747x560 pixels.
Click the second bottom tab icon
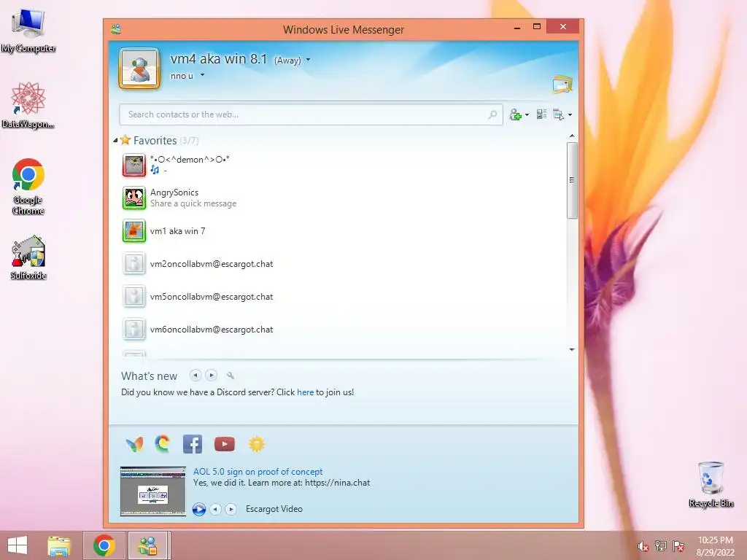[163, 444]
